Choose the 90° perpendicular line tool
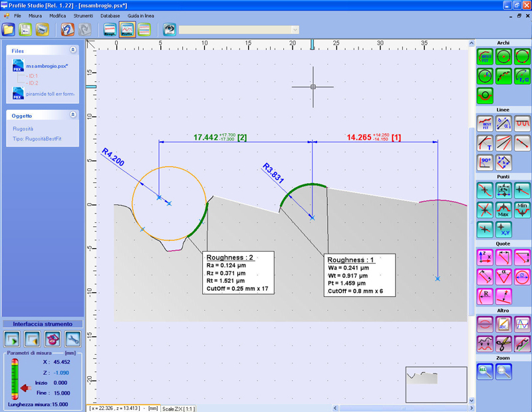The height and width of the screenshot is (412, 532). pyautogui.click(x=485, y=162)
